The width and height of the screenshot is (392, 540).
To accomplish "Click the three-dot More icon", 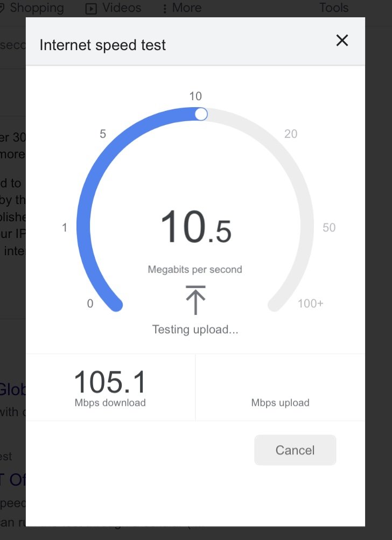I will click(x=165, y=9).
